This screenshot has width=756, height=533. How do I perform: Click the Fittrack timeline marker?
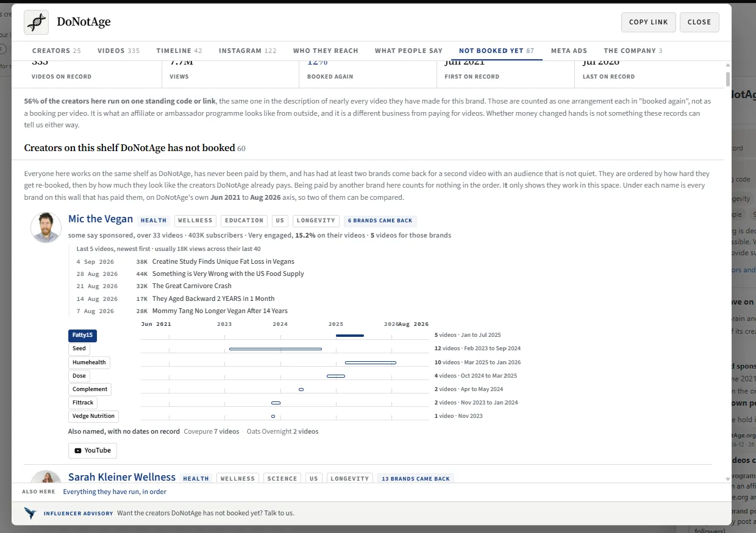276,403
